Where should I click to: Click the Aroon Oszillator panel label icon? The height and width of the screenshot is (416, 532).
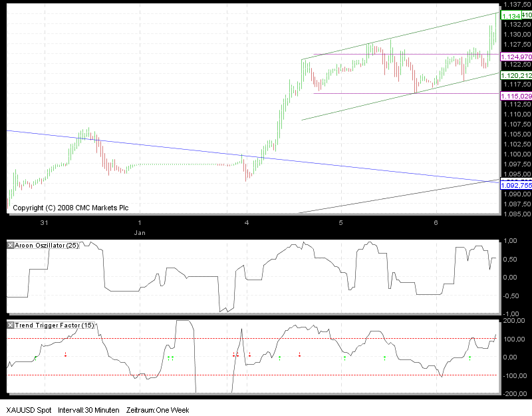click(x=9, y=245)
